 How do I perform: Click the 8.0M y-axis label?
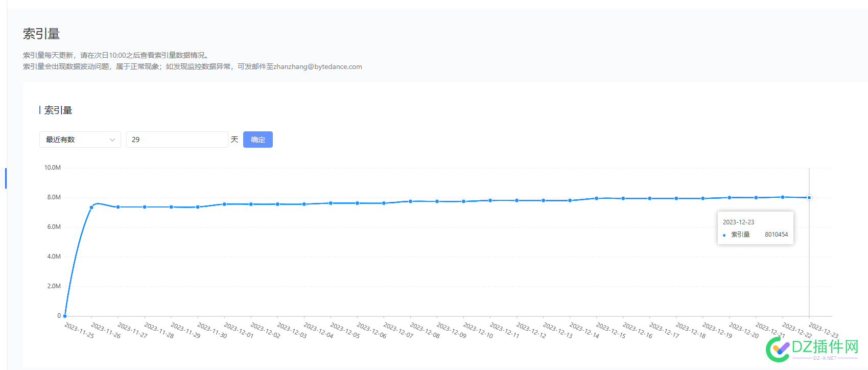[x=54, y=197]
